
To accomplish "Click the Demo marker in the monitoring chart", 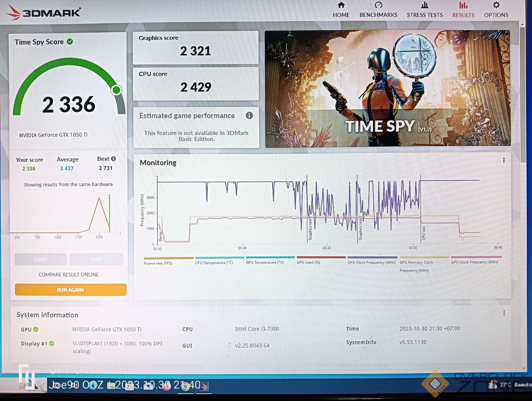I will pyautogui.click(x=160, y=236).
